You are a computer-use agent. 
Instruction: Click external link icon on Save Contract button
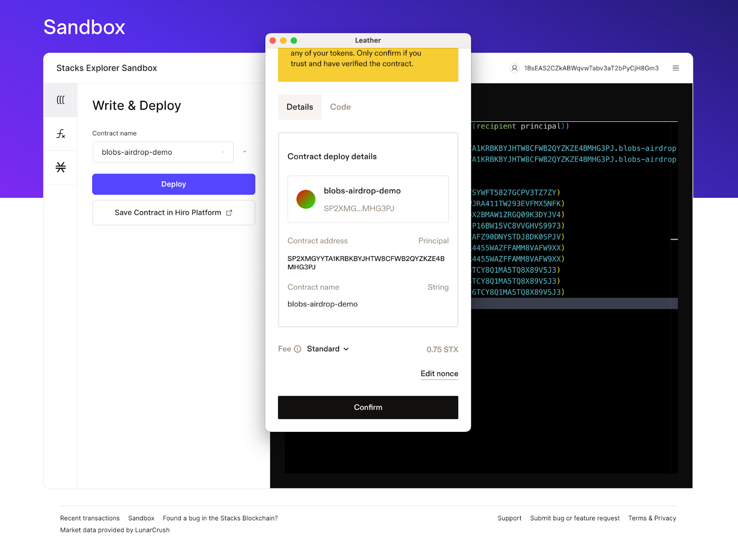pyautogui.click(x=229, y=212)
